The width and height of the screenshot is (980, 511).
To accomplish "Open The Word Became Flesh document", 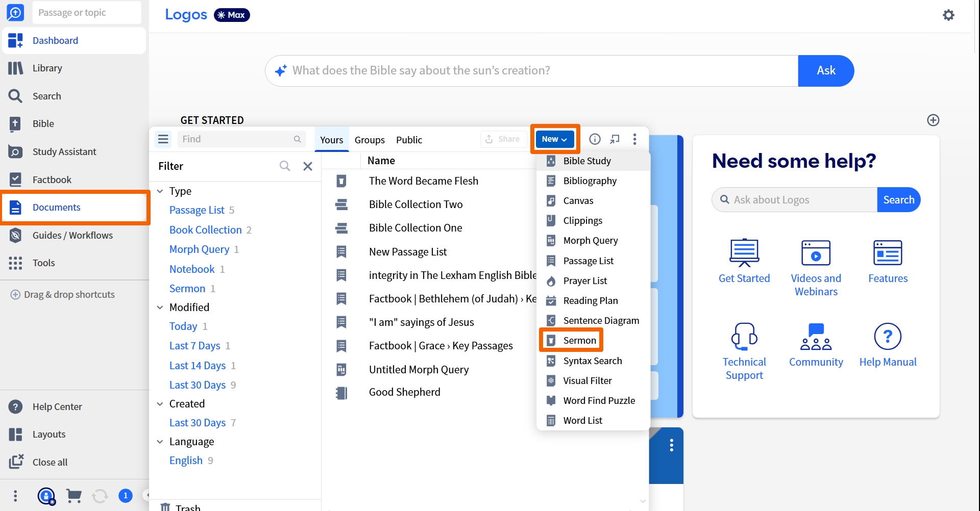I will point(424,181).
